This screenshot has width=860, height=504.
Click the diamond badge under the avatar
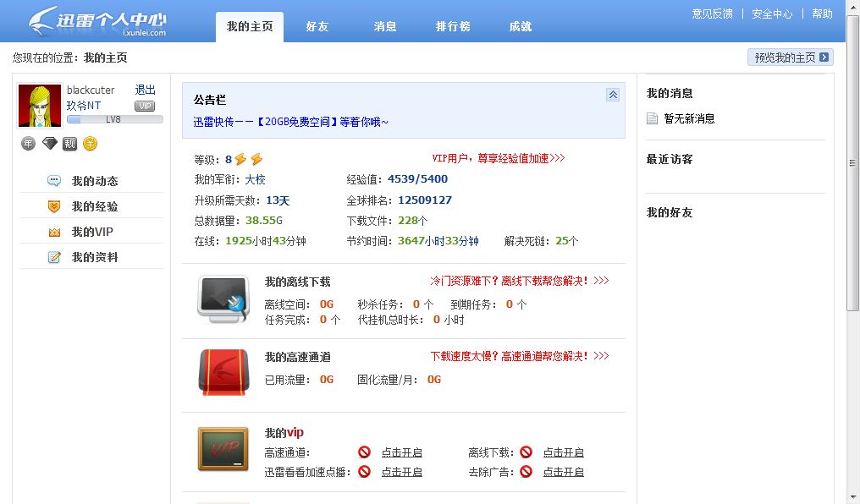(50, 144)
